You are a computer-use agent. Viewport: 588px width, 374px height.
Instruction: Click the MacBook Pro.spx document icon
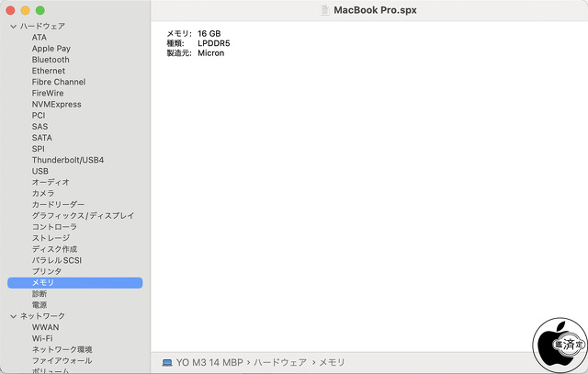tap(324, 10)
